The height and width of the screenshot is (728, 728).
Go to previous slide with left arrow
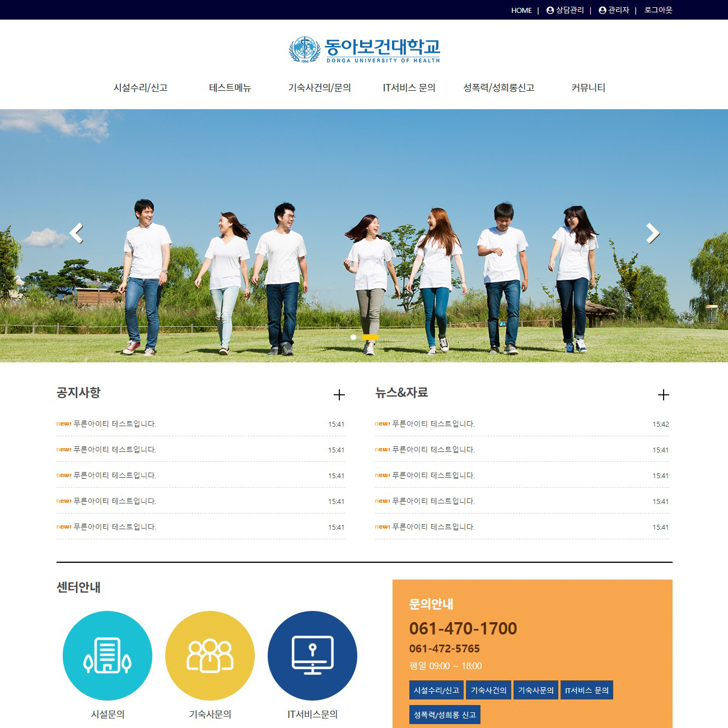click(x=76, y=233)
